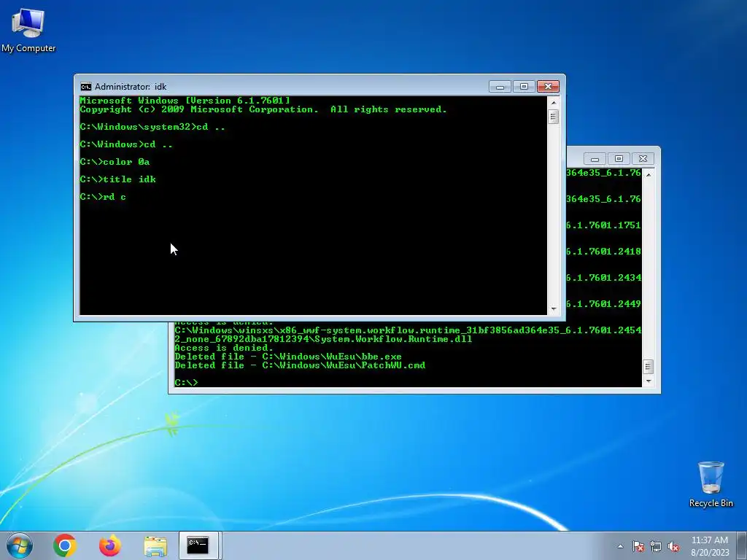Image resolution: width=747 pixels, height=560 pixels.
Task: Select the Command Prompt taskbar button
Action: 198,545
